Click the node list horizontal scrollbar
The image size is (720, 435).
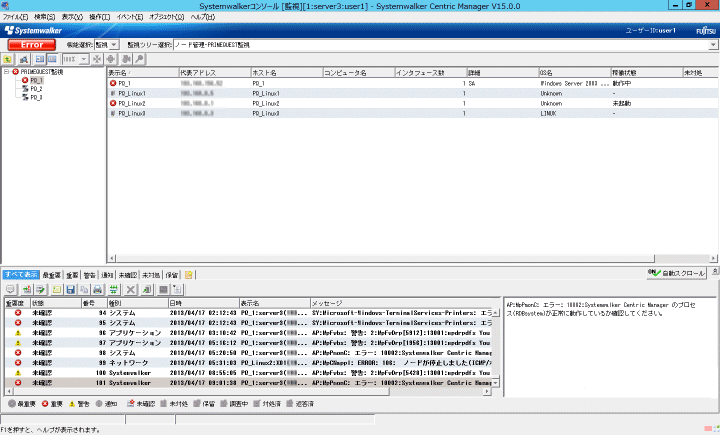tap(412, 258)
